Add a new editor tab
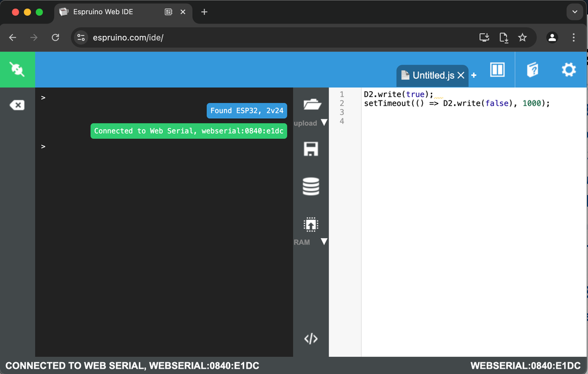The width and height of the screenshot is (588, 374). [474, 75]
